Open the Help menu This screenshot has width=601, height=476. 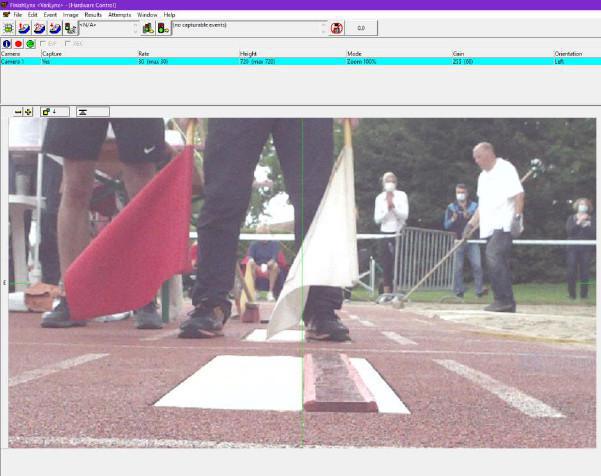pyautogui.click(x=169, y=15)
